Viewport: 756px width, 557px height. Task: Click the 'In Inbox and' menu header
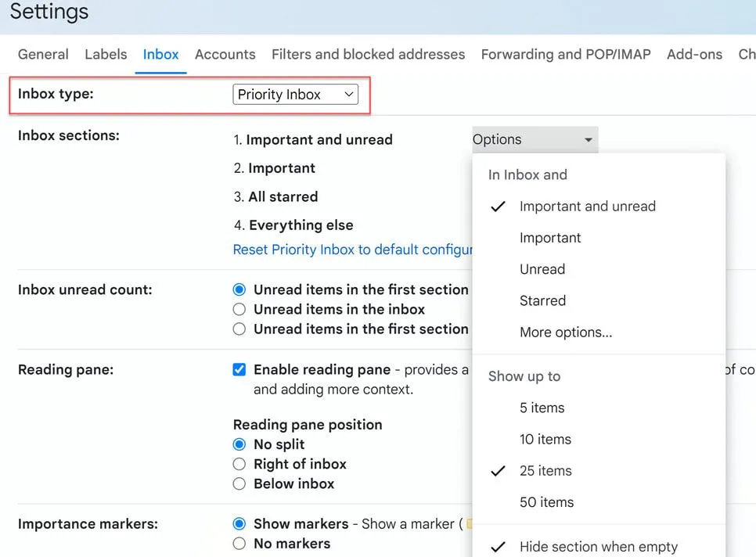pos(527,175)
